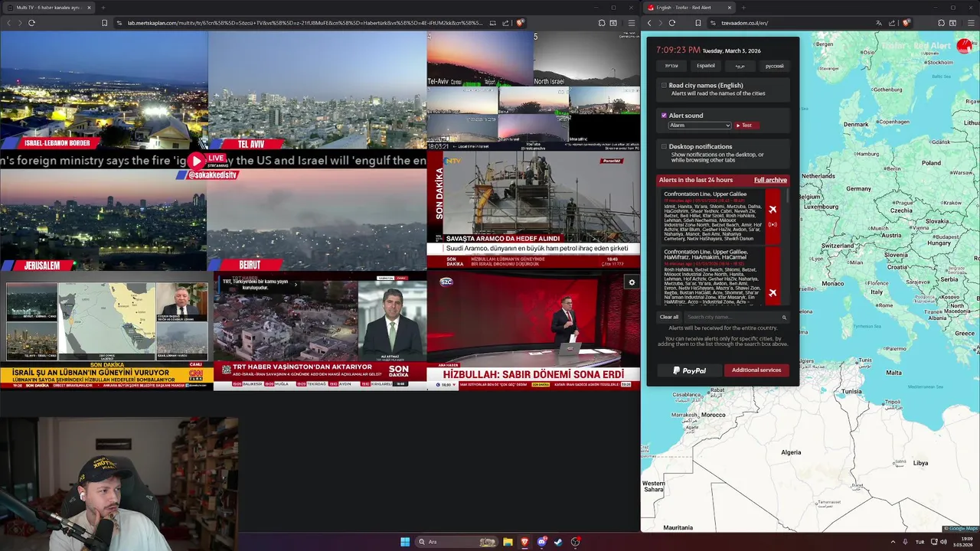Screen dimensions: 980x551
Task: Click Additional services button
Action: click(756, 370)
